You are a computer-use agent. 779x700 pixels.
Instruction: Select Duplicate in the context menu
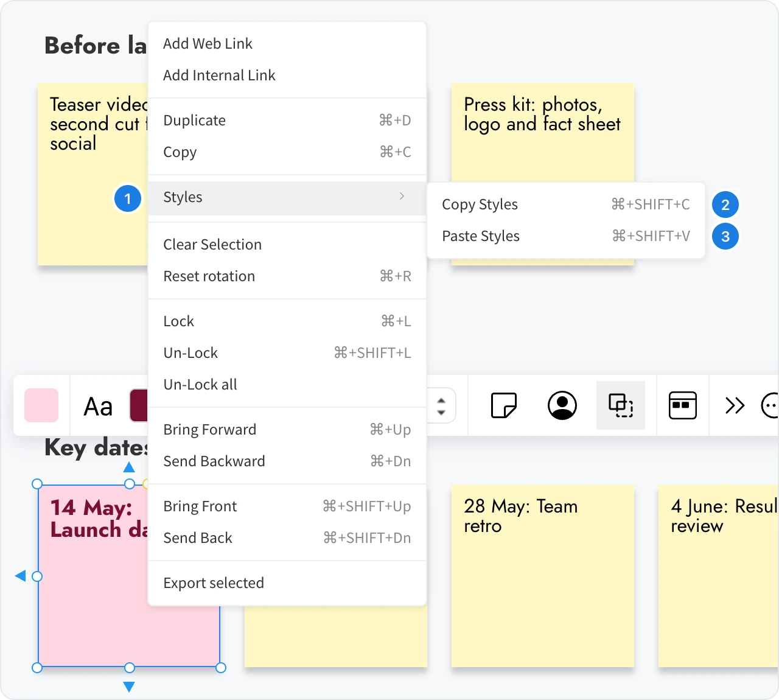click(287, 121)
